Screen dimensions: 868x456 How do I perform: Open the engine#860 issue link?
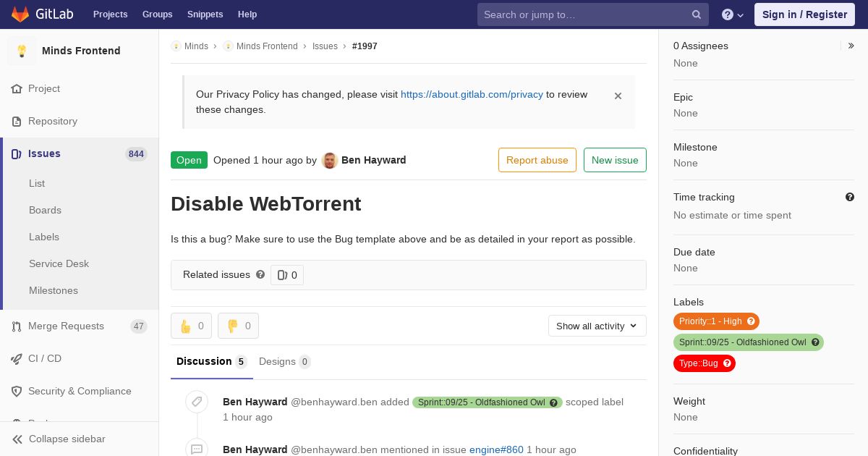tap(496, 449)
